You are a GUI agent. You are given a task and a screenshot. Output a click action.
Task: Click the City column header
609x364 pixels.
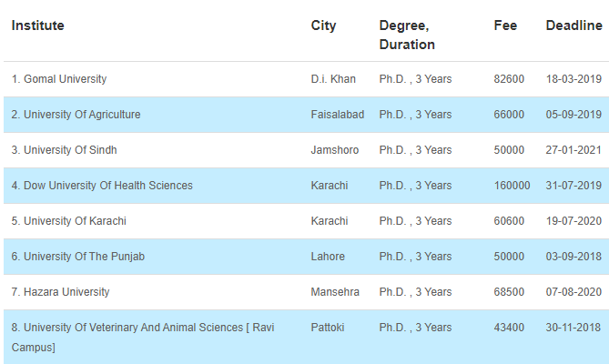pos(323,25)
